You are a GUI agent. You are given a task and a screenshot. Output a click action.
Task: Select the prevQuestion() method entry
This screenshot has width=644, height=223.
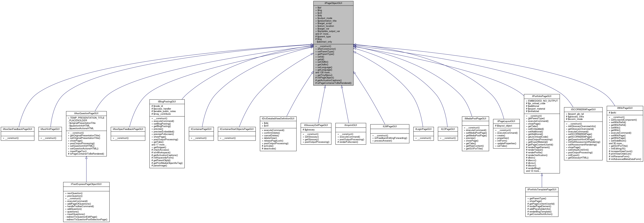[x=74, y=196]
